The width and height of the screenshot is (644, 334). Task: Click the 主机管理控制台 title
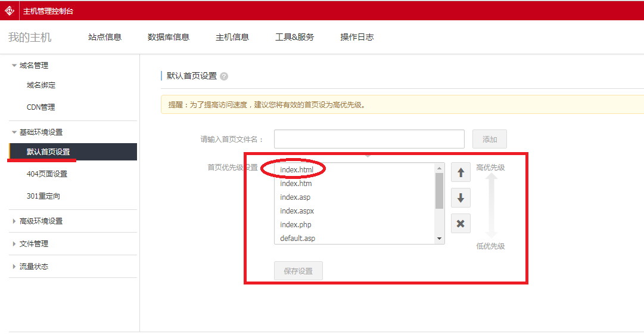pos(48,11)
